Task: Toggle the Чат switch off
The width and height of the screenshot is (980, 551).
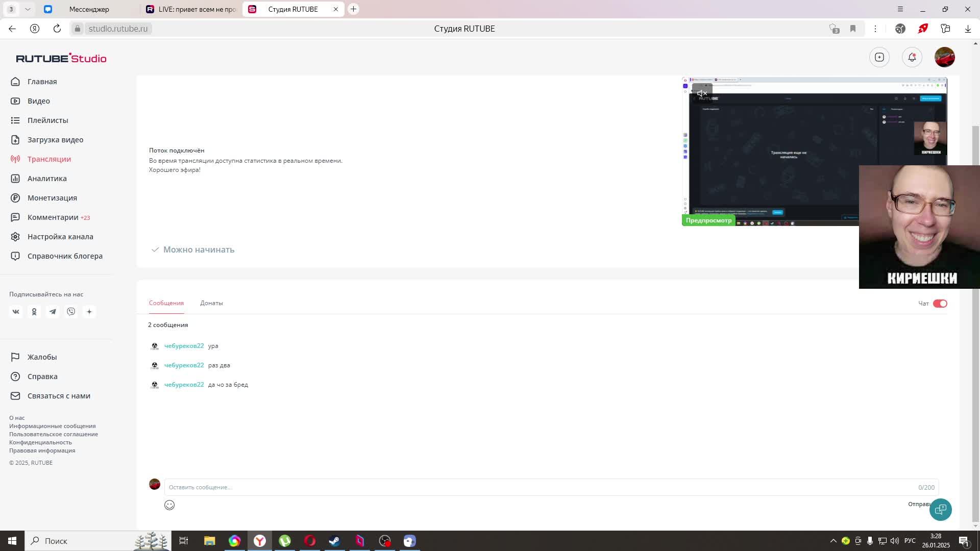Action: point(940,304)
